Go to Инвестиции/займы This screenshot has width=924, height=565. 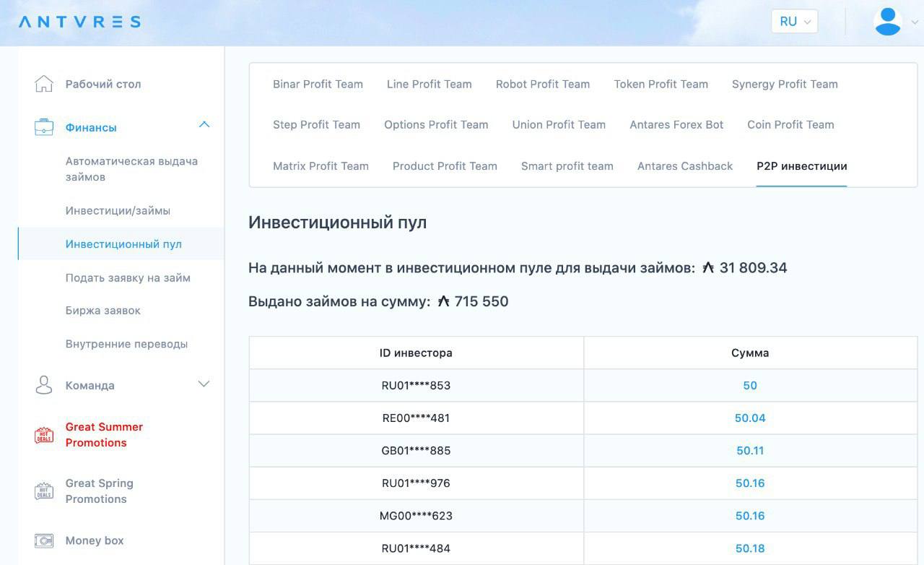(118, 211)
